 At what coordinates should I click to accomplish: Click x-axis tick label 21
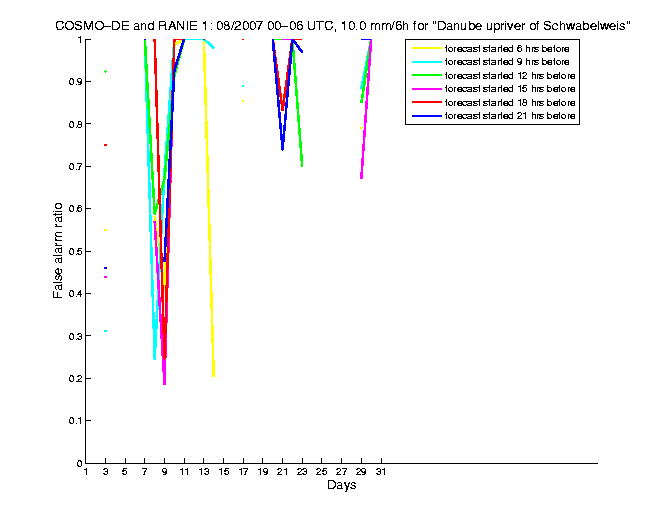click(x=282, y=472)
